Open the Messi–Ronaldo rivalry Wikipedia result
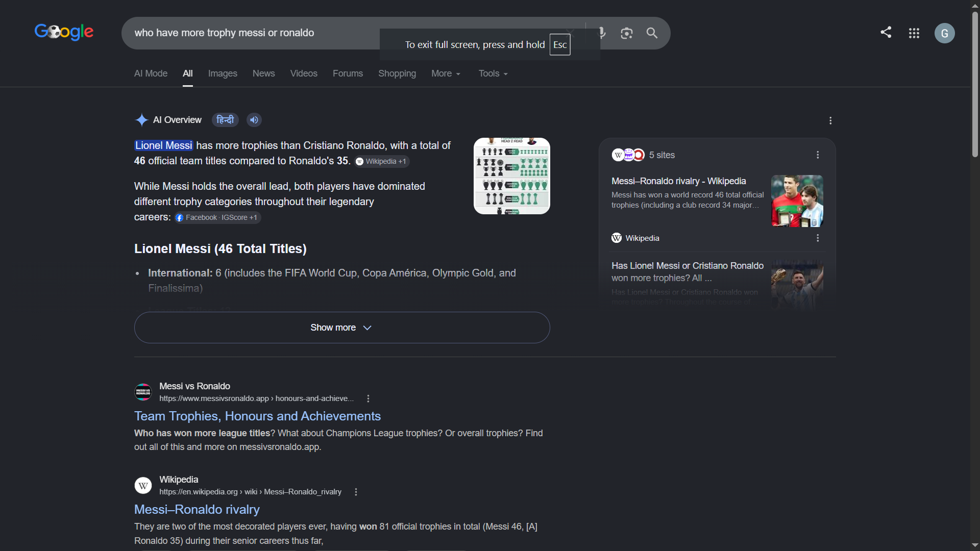This screenshot has width=980, height=551. [x=197, y=510]
